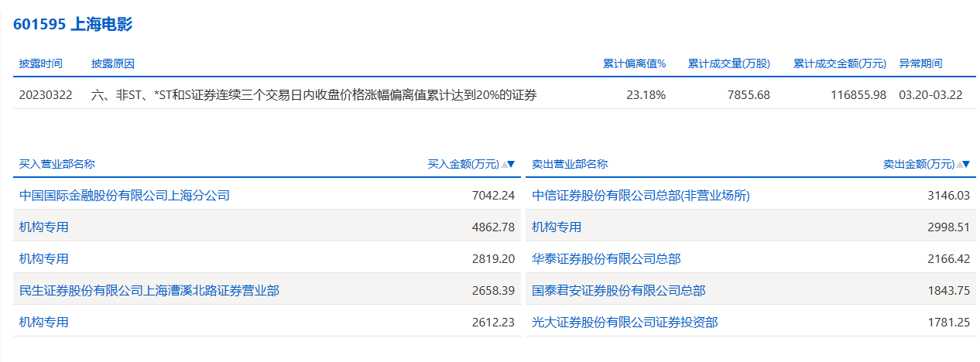
Task: Open 中信证券股份有限公司总部(非营业场所) seller link
Action: tap(641, 196)
